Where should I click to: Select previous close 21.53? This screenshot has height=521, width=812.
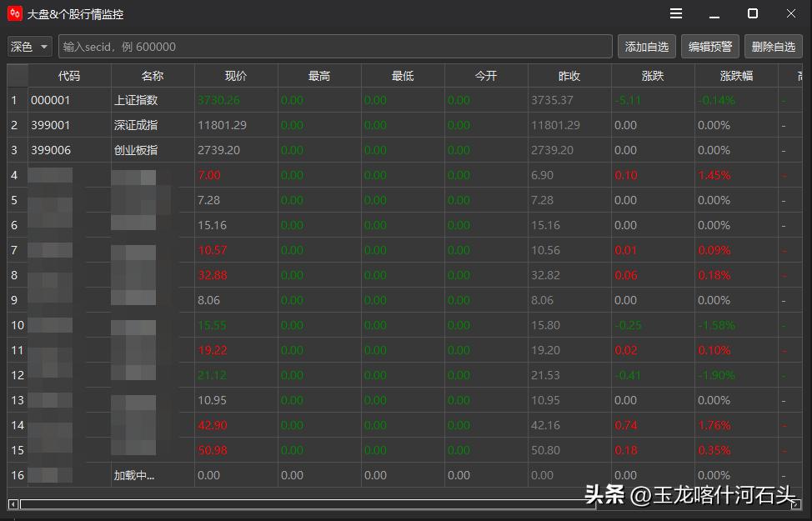coord(569,375)
